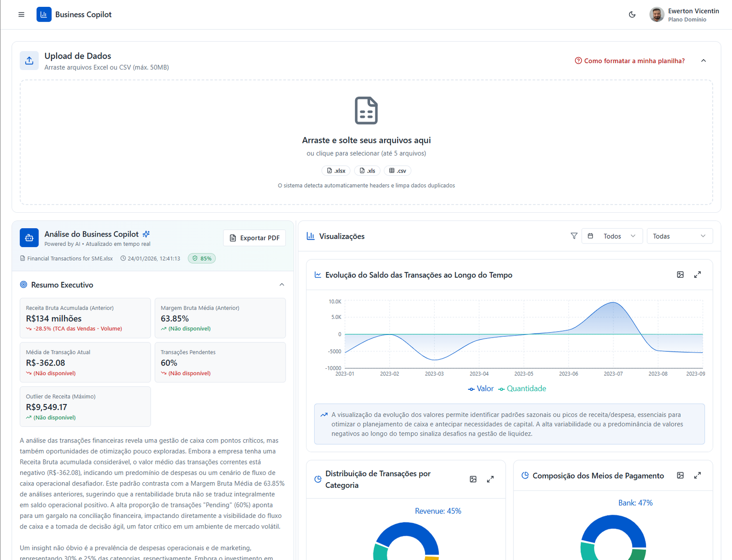The image size is (732, 560).
Task: Expand Evolução do Saldo chart to fullscreen
Action: 697,275
